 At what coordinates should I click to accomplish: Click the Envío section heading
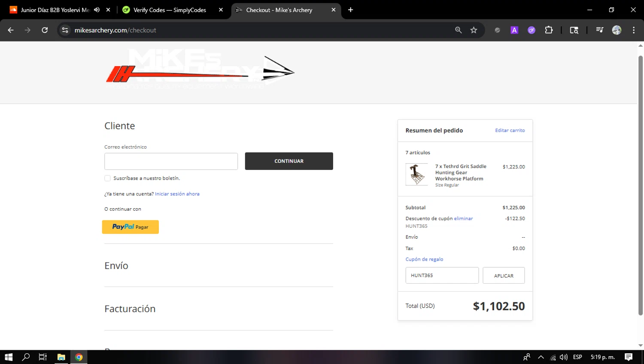(116, 266)
